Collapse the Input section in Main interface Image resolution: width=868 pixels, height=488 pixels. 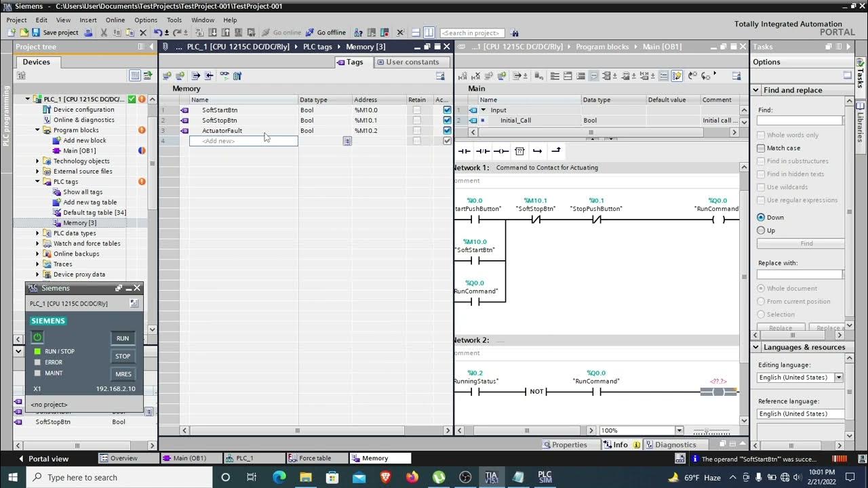pos(483,110)
